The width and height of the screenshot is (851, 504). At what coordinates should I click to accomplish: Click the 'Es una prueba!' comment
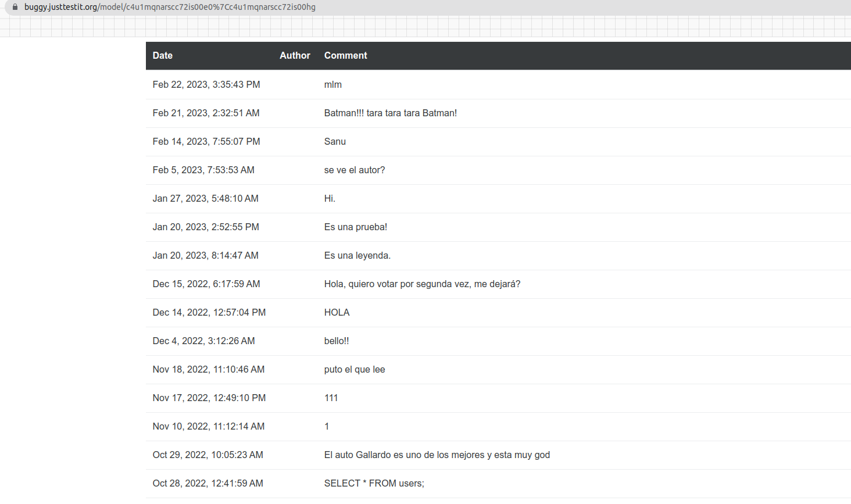[355, 227]
